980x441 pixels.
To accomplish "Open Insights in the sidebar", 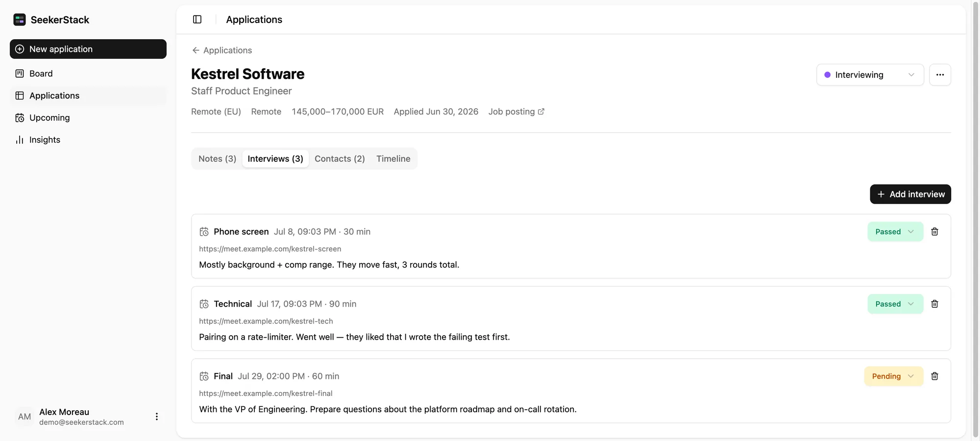I will tap(88, 140).
